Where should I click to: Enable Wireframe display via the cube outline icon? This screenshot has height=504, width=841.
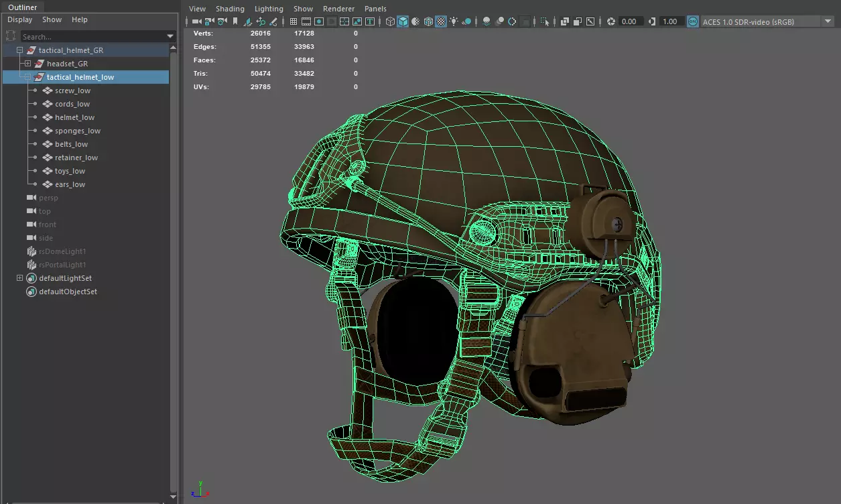391,21
